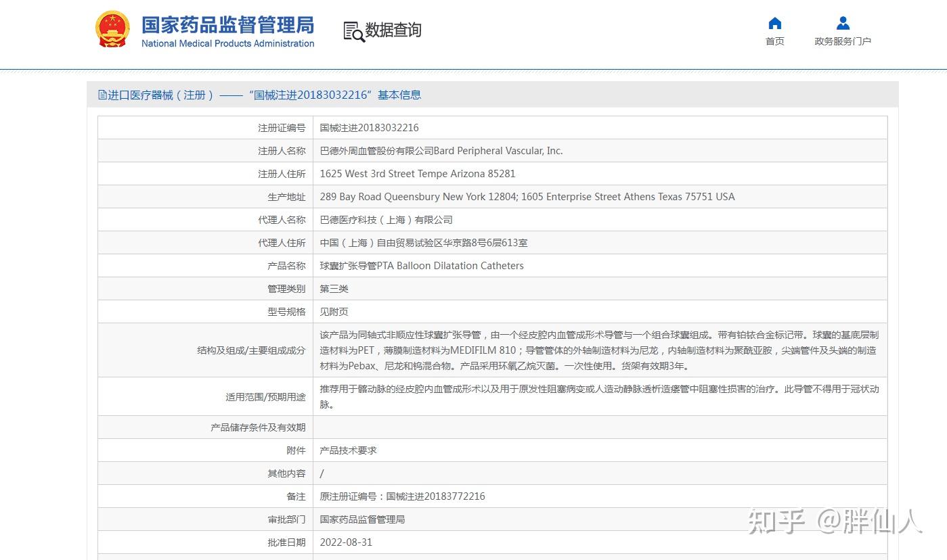Select the slash value of 其他内容

click(322, 473)
